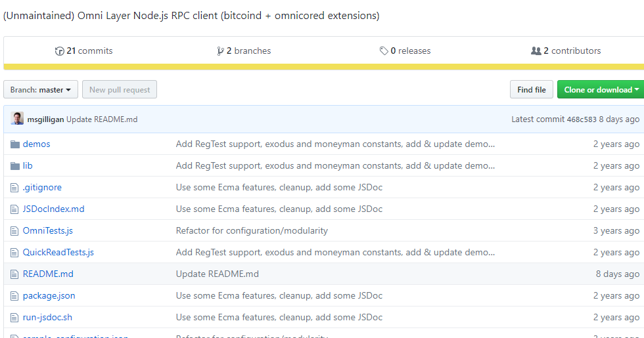Screen dimensions: 644x338
Task: Open the Branch: master dropdown
Action: [41, 89]
